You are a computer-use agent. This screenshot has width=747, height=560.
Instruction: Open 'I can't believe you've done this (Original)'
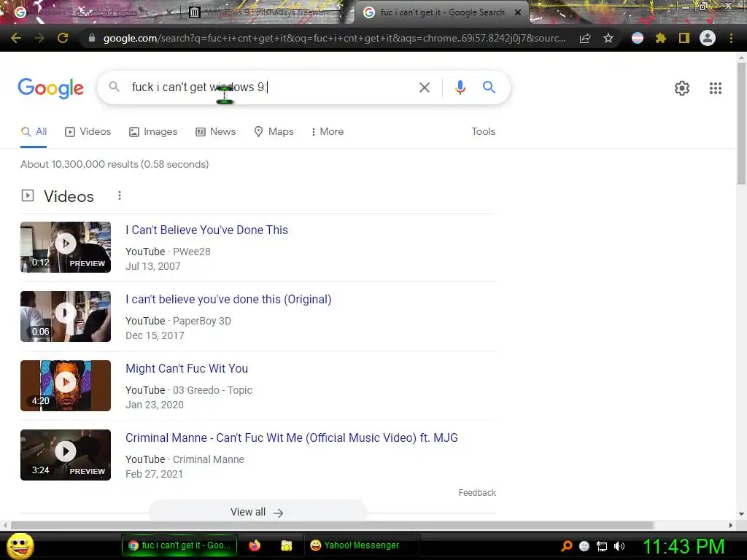coord(228,300)
